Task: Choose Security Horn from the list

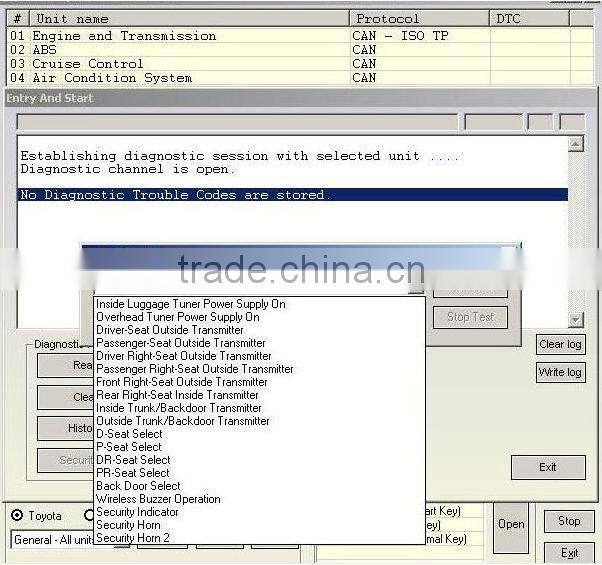Action: [x=128, y=525]
